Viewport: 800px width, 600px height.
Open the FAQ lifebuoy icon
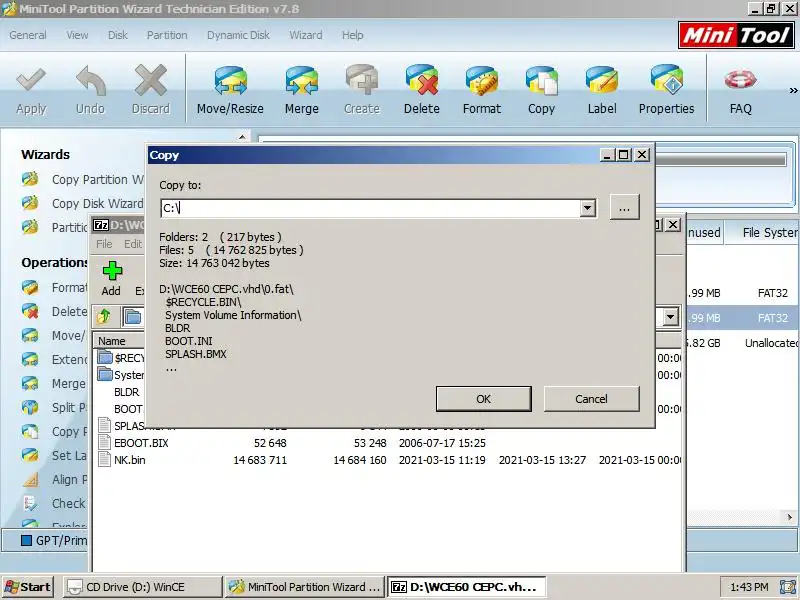[740, 80]
